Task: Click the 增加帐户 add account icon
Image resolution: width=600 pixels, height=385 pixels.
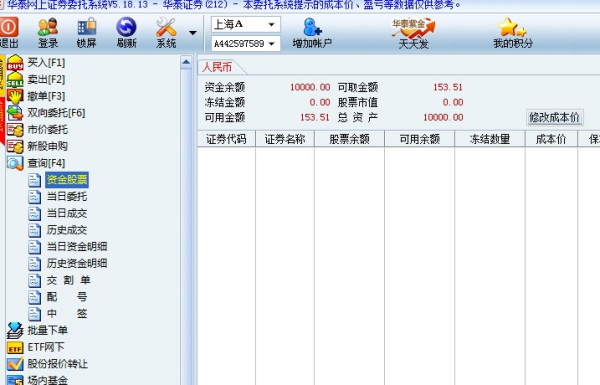Action: (x=312, y=27)
